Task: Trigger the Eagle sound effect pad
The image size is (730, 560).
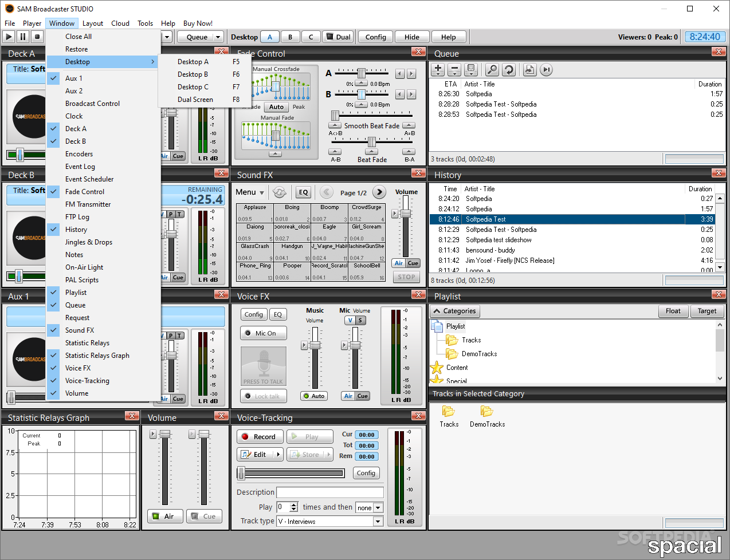Action: (x=329, y=232)
